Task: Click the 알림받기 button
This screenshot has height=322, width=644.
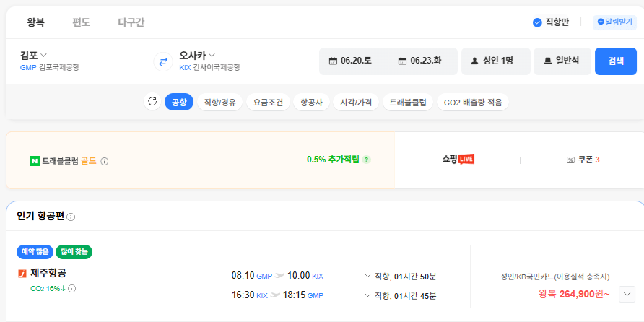Action: (614, 22)
